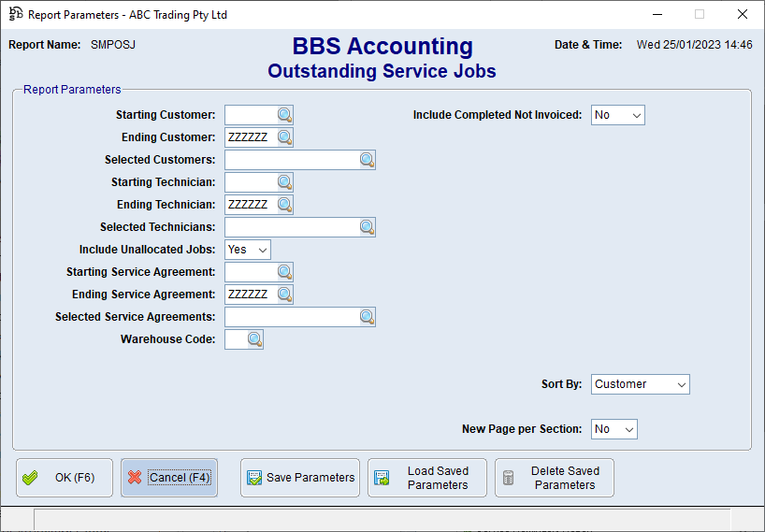This screenshot has width=765, height=532.
Task: Open New Page per Section dropdown
Action: pyautogui.click(x=613, y=429)
